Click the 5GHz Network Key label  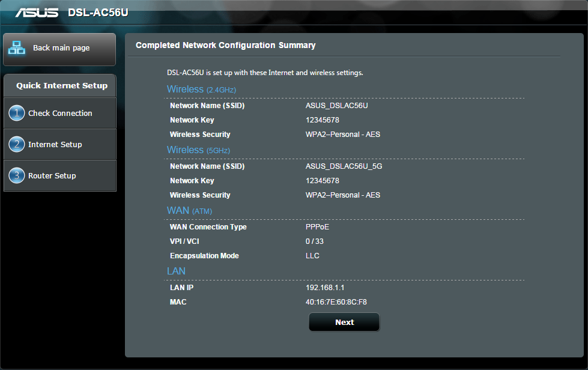tap(192, 181)
